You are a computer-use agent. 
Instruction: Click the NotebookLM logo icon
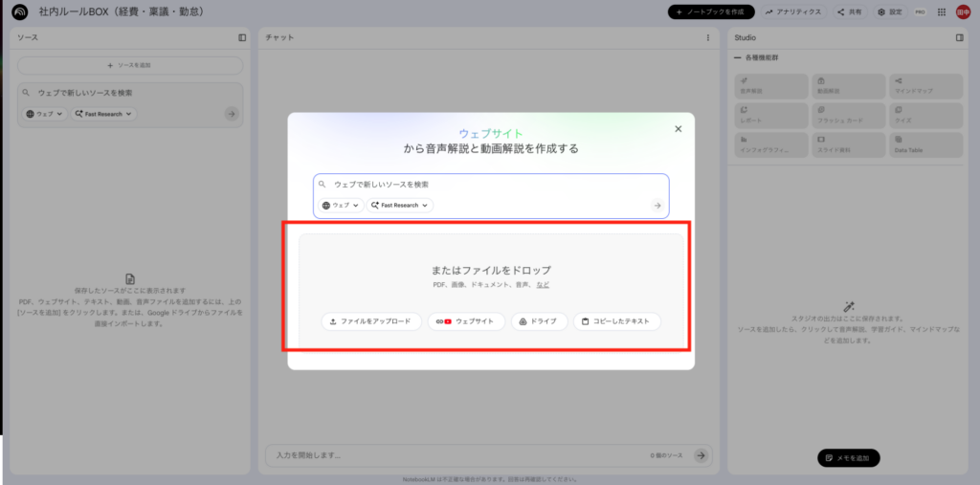[19, 12]
